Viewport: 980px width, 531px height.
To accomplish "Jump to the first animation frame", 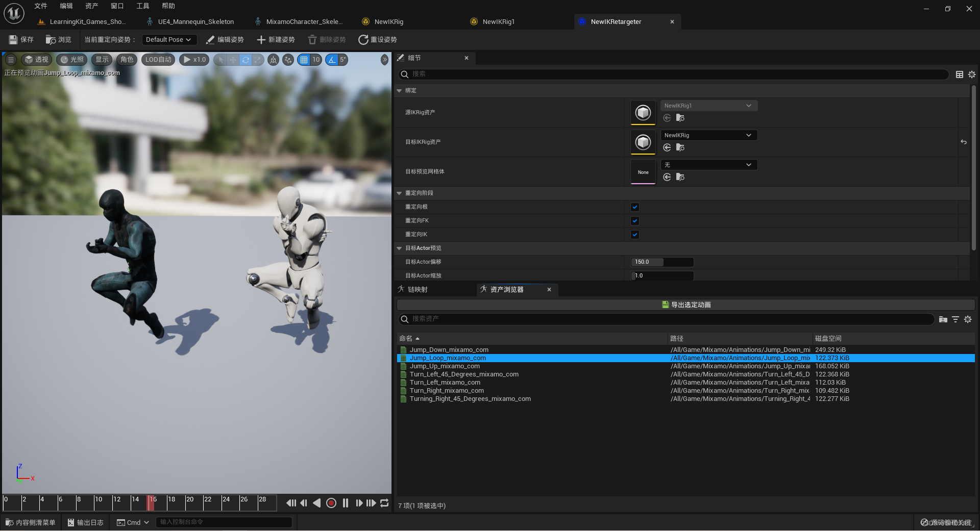I will [291, 503].
